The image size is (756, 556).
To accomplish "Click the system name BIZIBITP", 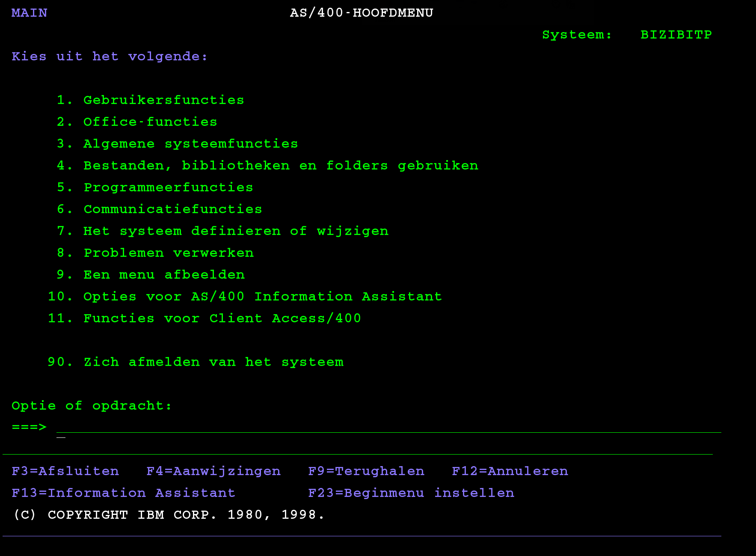I will 676,35.
